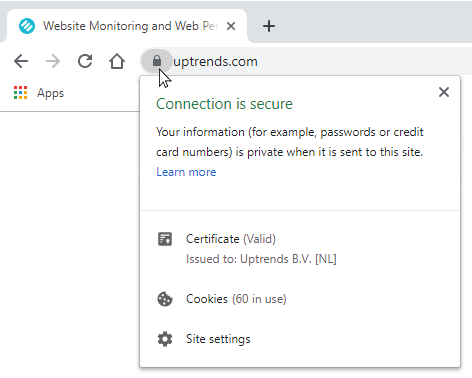
Task: Click the forward navigation arrow
Action: [x=53, y=61]
